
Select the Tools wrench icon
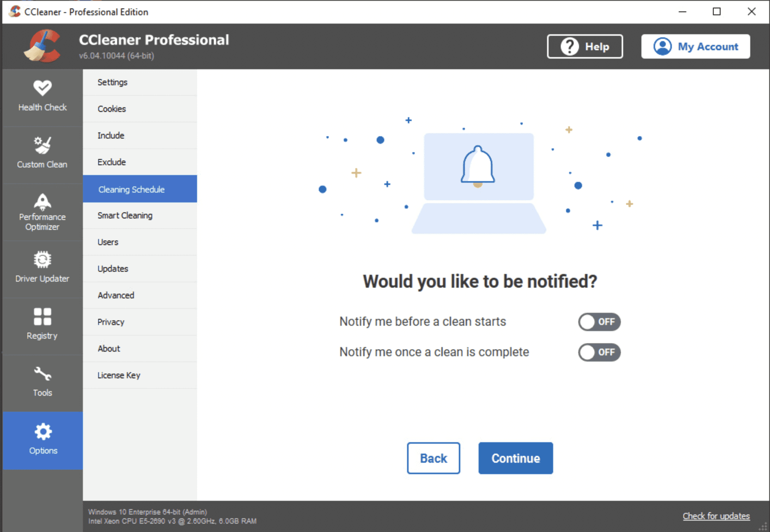tap(42, 374)
